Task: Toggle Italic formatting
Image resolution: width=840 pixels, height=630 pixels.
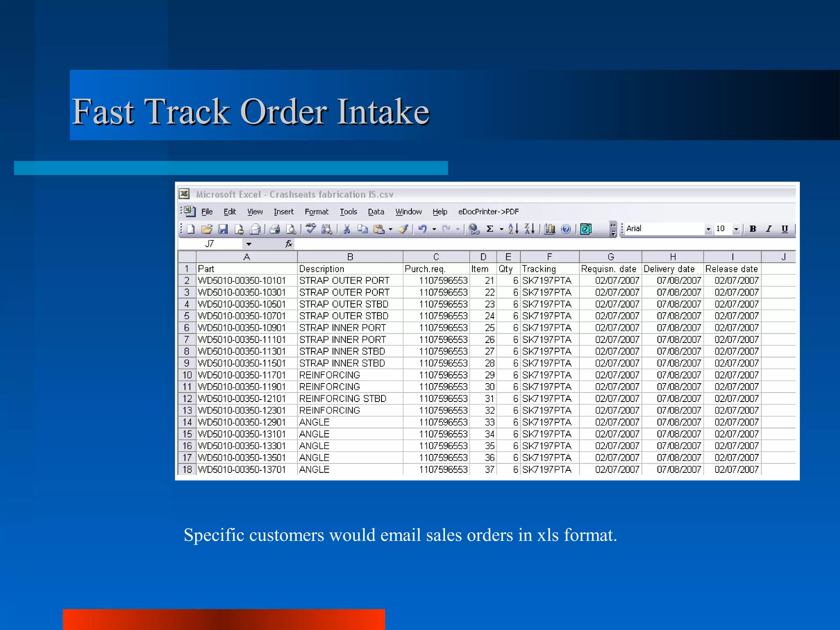Action: click(769, 229)
